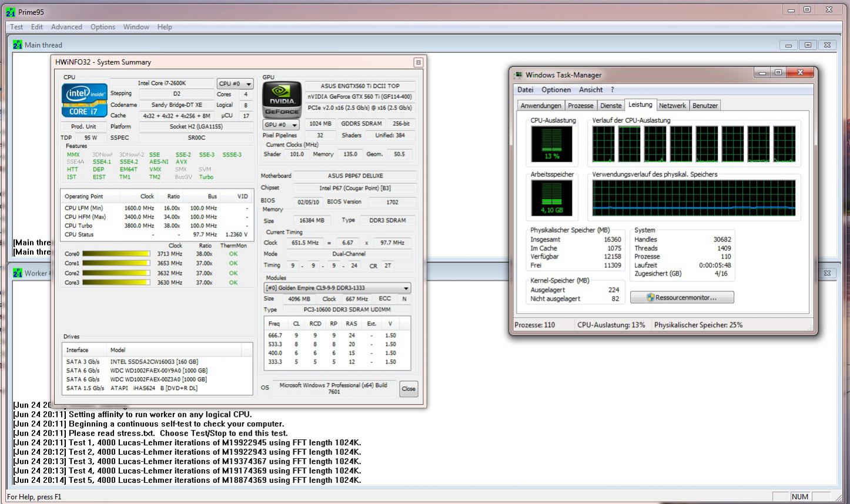Click the 333.3 frequency timing row

click(x=337, y=362)
